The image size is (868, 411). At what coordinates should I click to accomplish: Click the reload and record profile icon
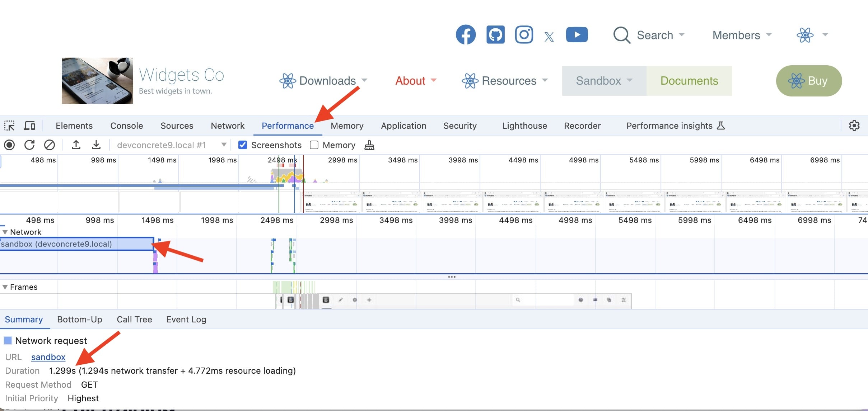click(29, 145)
